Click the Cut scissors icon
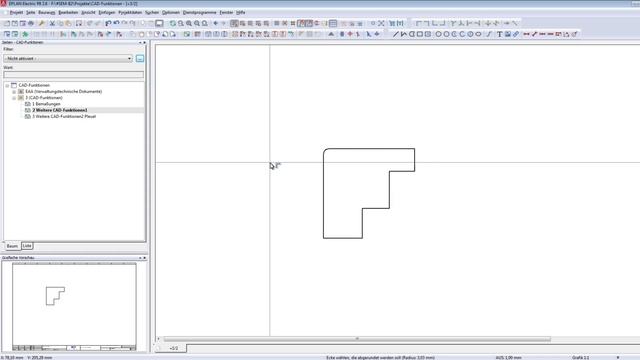 click(52, 23)
